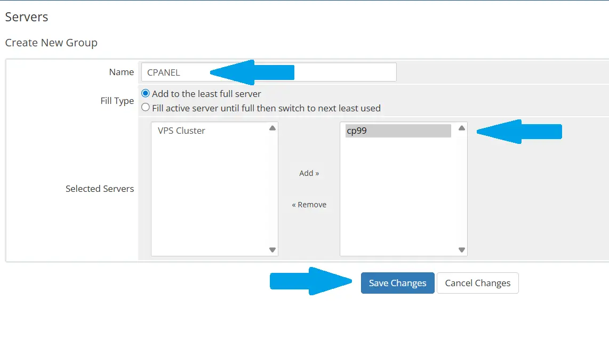Click the Create New Group subheading
This screenshot has width=609, height=364.
click(51, 43)
